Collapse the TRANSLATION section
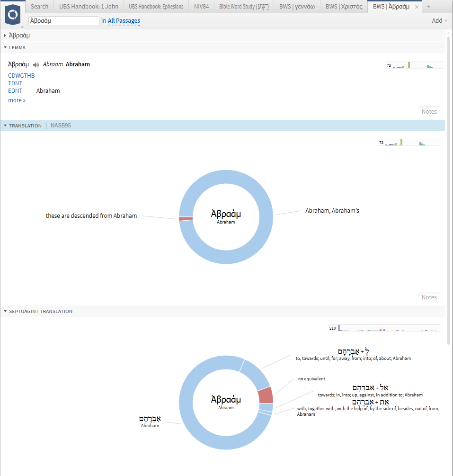This screenshot has height=476, width=453. (x=5, y=126)
